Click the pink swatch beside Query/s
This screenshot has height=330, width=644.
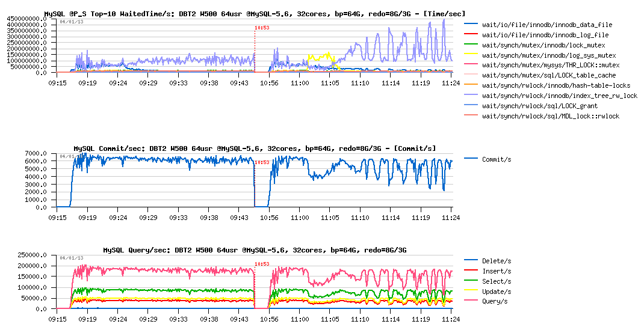click(471, 301)
